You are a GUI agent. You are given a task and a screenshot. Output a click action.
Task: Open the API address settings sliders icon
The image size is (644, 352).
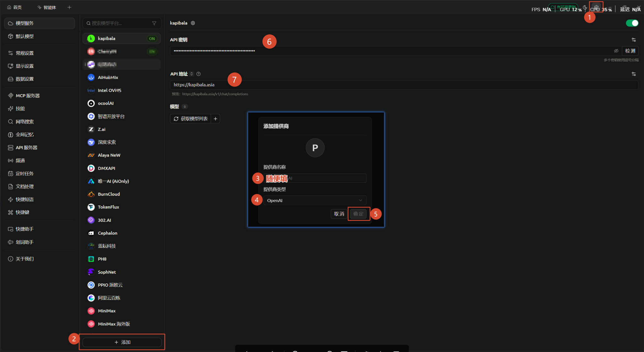click(x=634, y=74)
